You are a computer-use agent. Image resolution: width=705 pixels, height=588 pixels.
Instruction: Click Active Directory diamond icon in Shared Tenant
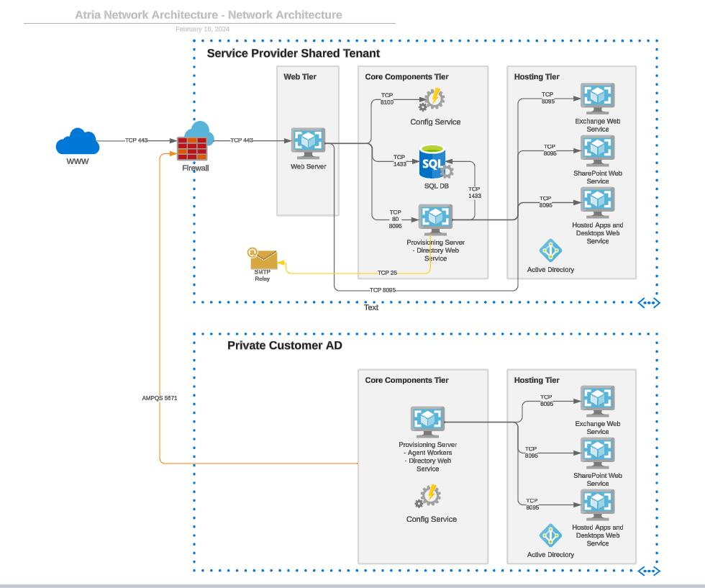pyautogui.click(x=550, y=250)
